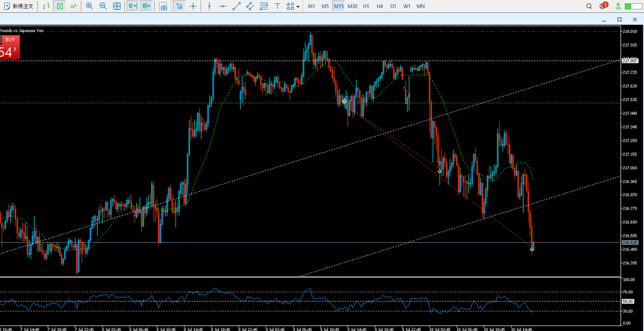Click the 218.010 price axis value
Screen dimensions: 644x331
click(x=630, y=31)
